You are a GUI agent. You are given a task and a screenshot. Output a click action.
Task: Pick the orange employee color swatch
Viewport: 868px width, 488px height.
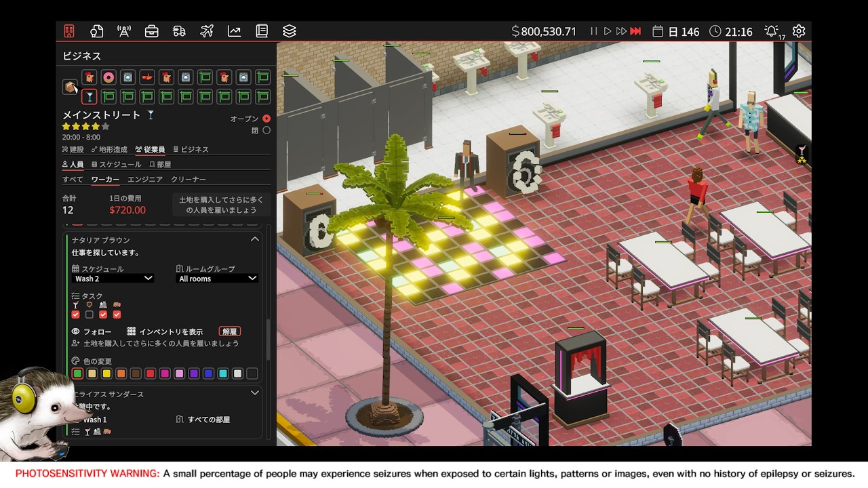(x=121, y=373)
